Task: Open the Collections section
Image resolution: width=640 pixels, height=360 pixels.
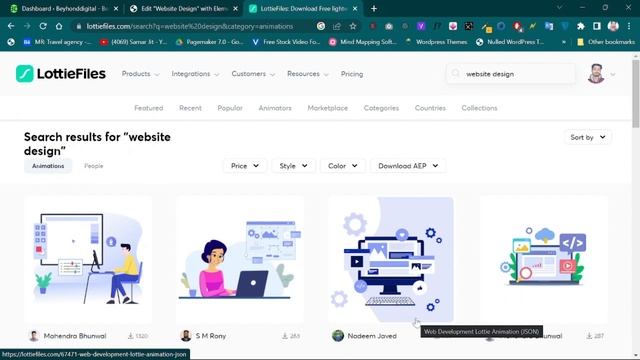Action: [x=480, y=108]
